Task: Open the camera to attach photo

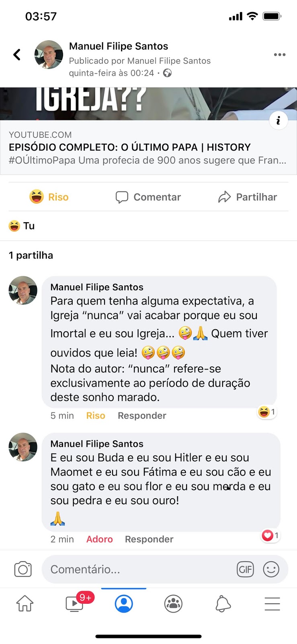Action: coord(23,569)
